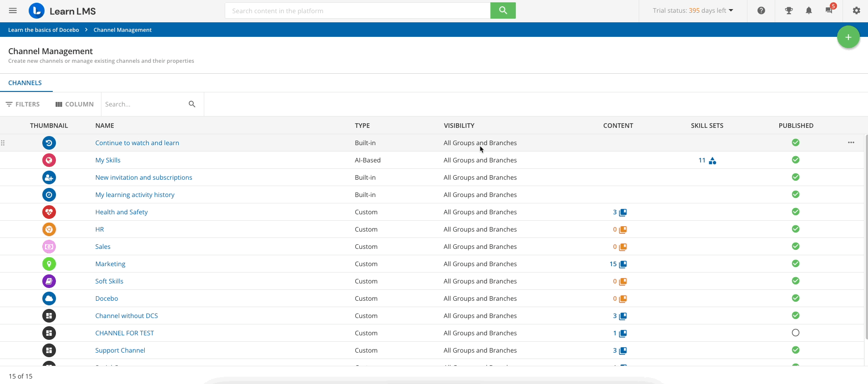This screenshot has width=868, height=384.
Task: Click the 15 of 15 record count
Action: pyautogui.click(x=20, y=376)
